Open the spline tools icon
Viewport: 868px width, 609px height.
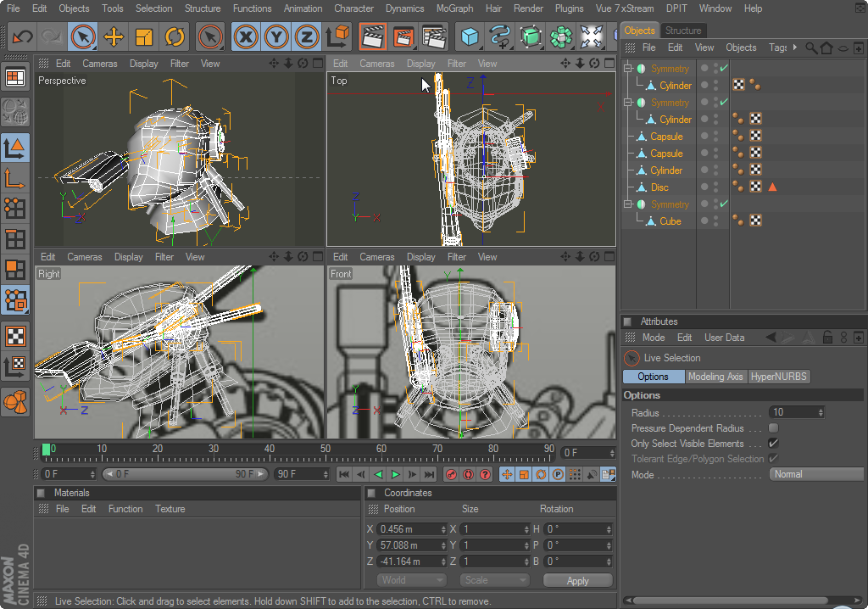point(500,37)
